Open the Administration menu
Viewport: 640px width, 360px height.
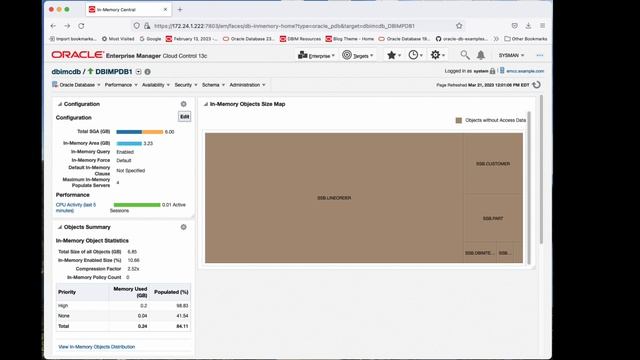point(247,85)
